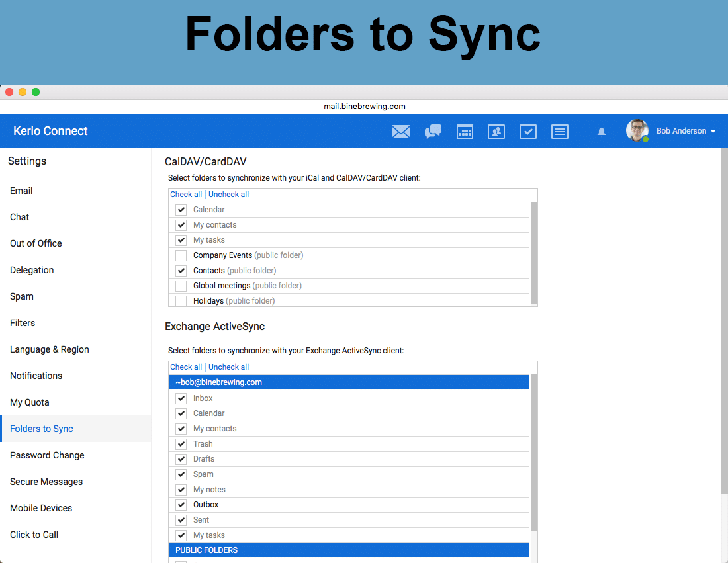
Task: Click Check all in Exchange ActiveSync section
Action: [186, 367]
